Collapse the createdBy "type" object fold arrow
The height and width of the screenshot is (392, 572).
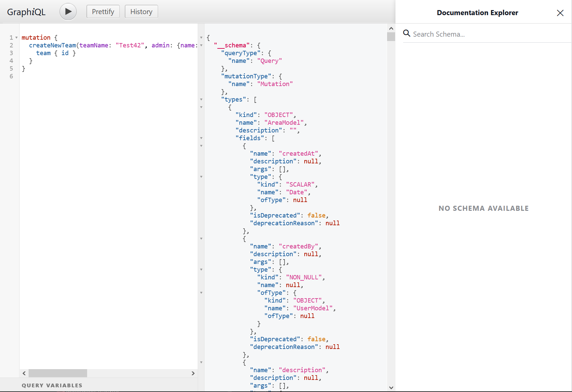pos(201,270)
